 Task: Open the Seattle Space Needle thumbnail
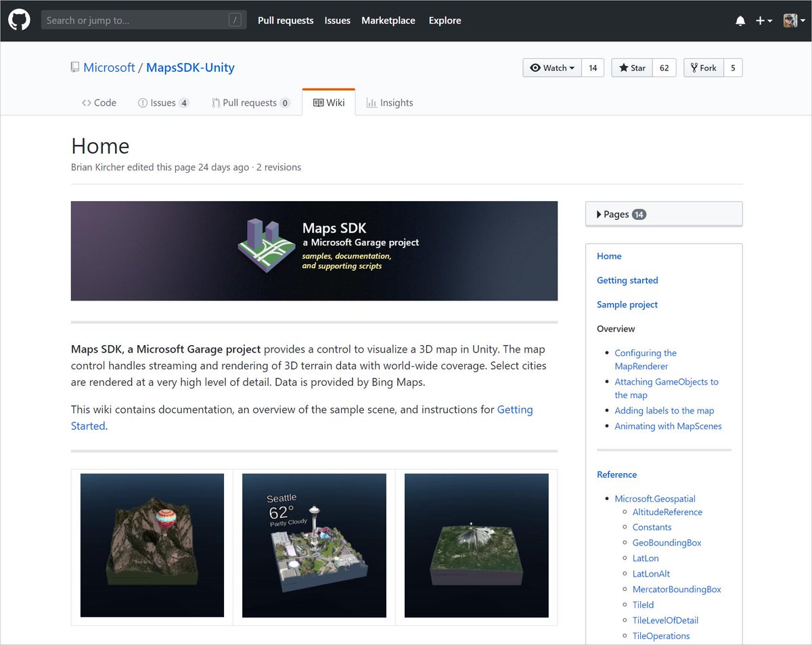coord(314,546)
